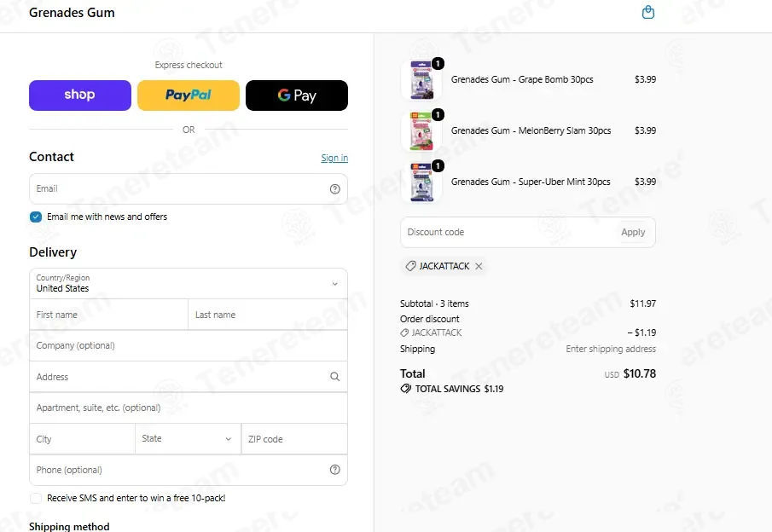
Task: Click the Email field help question-mark icon
Action: 334,189
